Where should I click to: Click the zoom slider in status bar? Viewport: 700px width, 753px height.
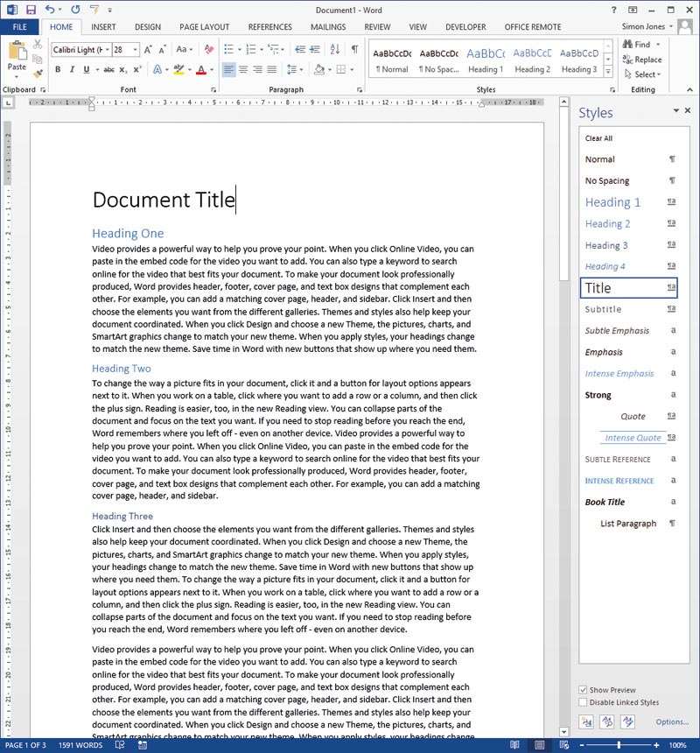pyautogui.click(x=619, y=745)
